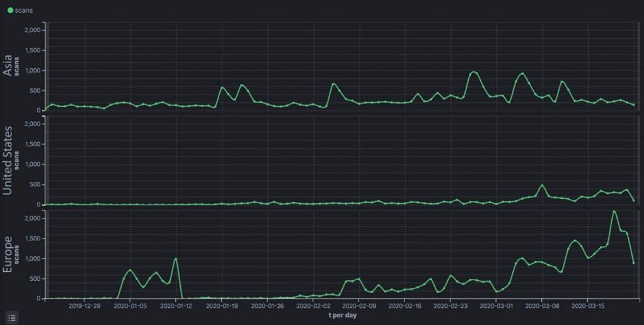This screenshot has height=325, width=644.
Task: Select Asia peak at 2020-01-19
Action: [x=222, y=88]
